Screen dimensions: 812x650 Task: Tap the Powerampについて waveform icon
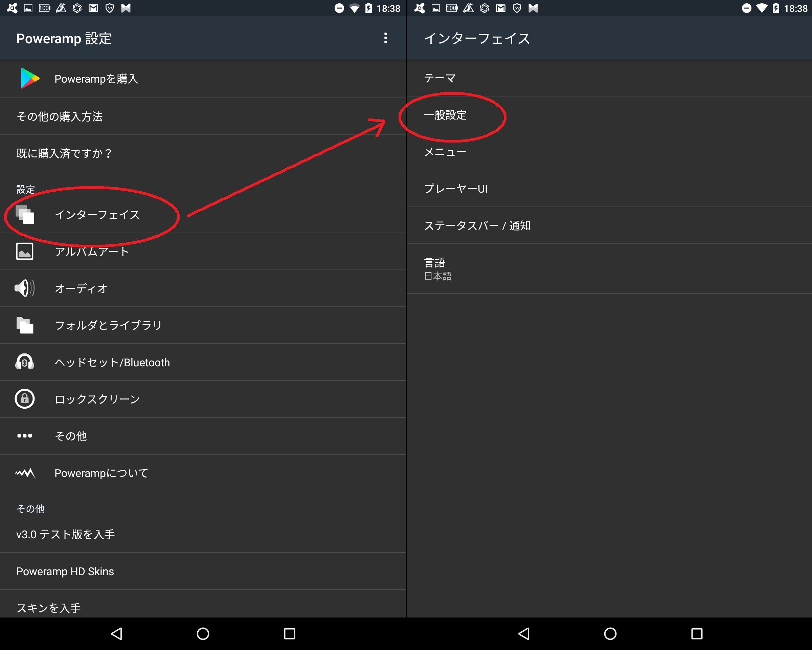click(25, 473)
